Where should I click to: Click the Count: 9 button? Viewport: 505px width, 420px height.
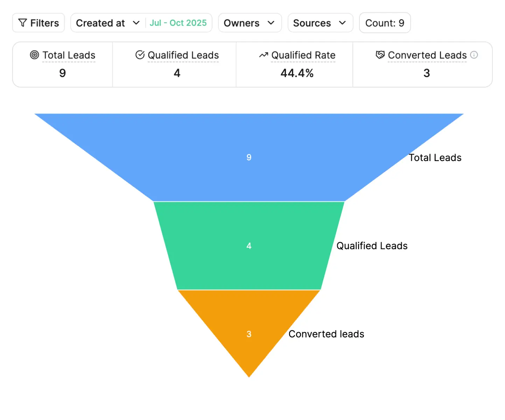tap(385, 23)
